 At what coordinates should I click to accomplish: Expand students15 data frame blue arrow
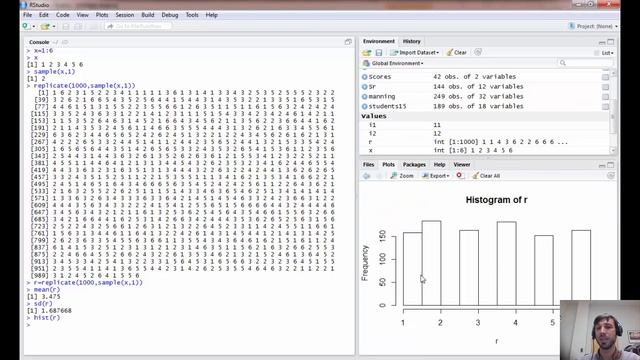click(x=364, y=106)
